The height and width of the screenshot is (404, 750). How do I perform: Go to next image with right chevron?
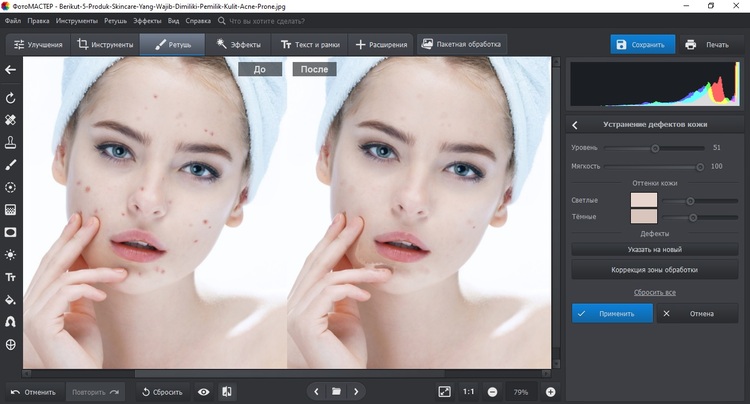tap(356, 392)
